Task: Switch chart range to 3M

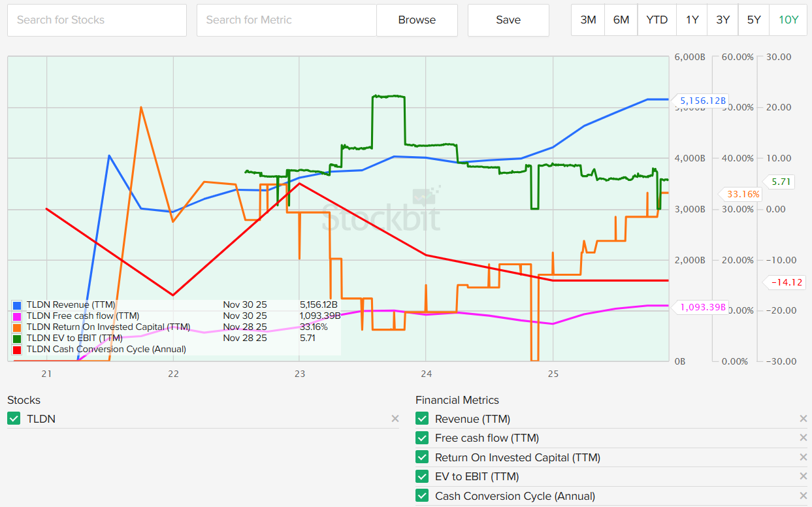Action: point(588,20)
